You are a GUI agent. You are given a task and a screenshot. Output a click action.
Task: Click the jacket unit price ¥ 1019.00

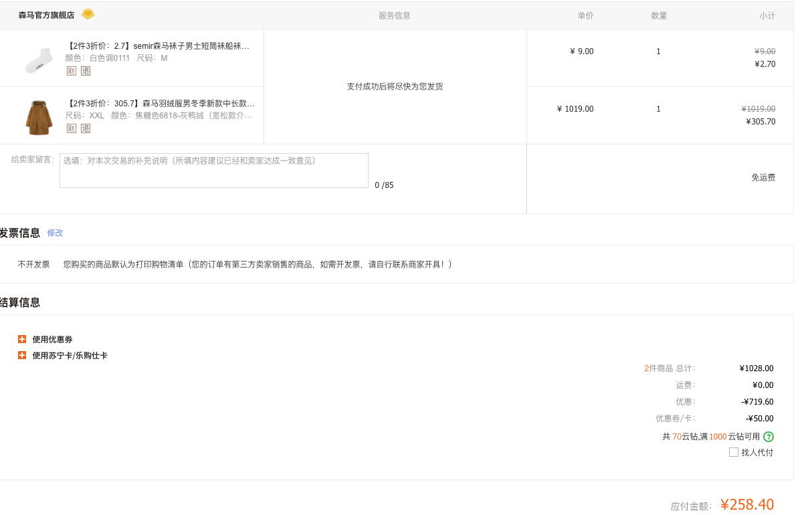(575, 109)
